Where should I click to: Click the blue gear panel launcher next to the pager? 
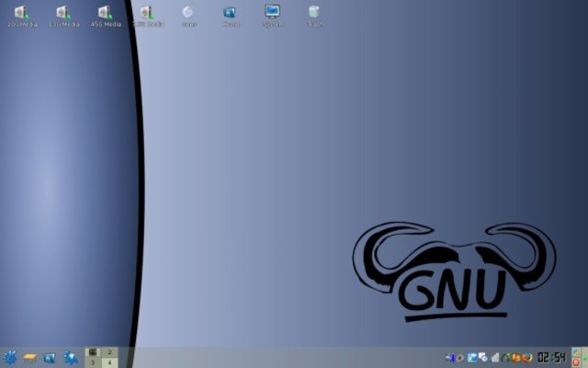coord(71,358)
